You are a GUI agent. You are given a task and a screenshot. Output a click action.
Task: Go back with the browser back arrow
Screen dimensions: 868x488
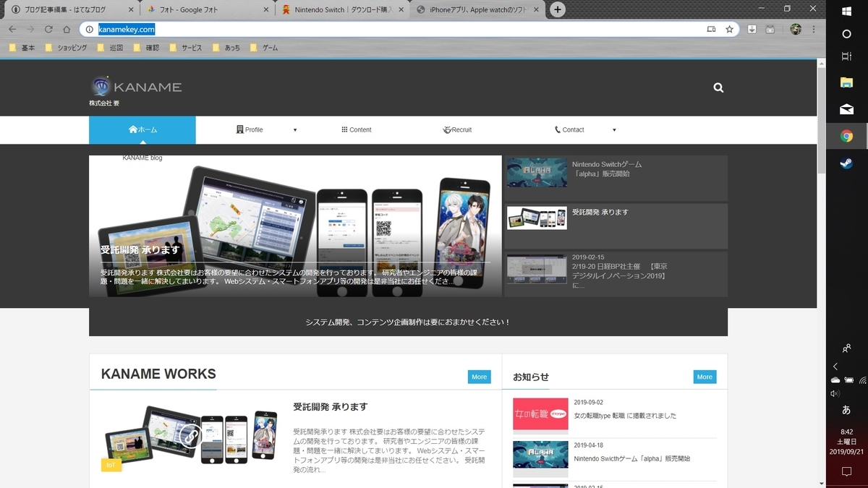12,29
